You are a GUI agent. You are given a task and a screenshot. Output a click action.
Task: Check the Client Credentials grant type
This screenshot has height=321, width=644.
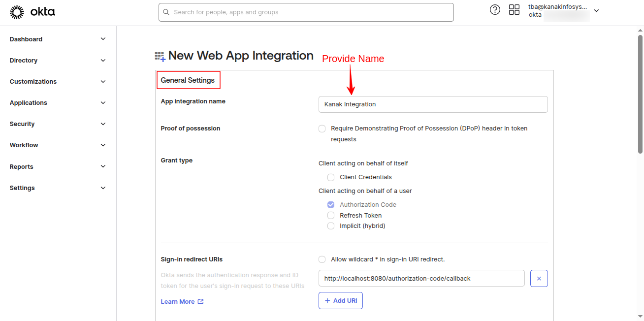pyautogui.click(x=331, y=177)
